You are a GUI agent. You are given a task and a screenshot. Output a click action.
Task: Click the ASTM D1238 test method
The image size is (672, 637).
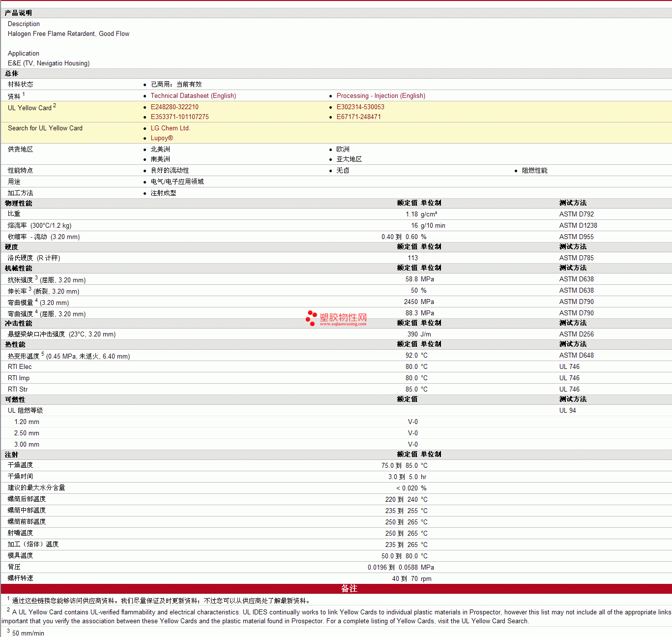click(578, 226)
